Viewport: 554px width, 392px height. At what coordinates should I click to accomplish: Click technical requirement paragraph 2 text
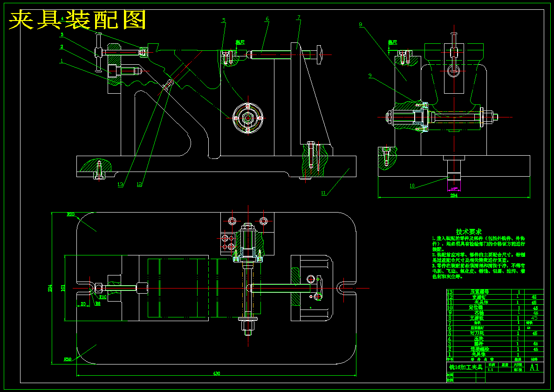tap(479, 257)
